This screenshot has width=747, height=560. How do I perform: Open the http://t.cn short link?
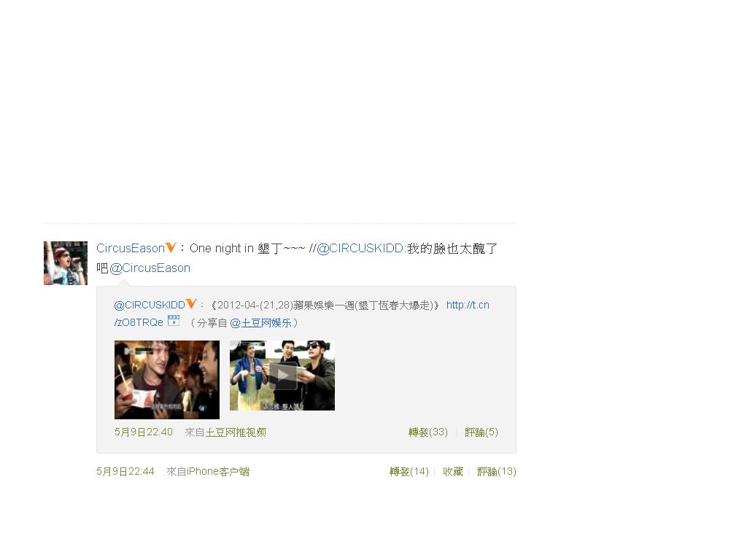point(301,314)
